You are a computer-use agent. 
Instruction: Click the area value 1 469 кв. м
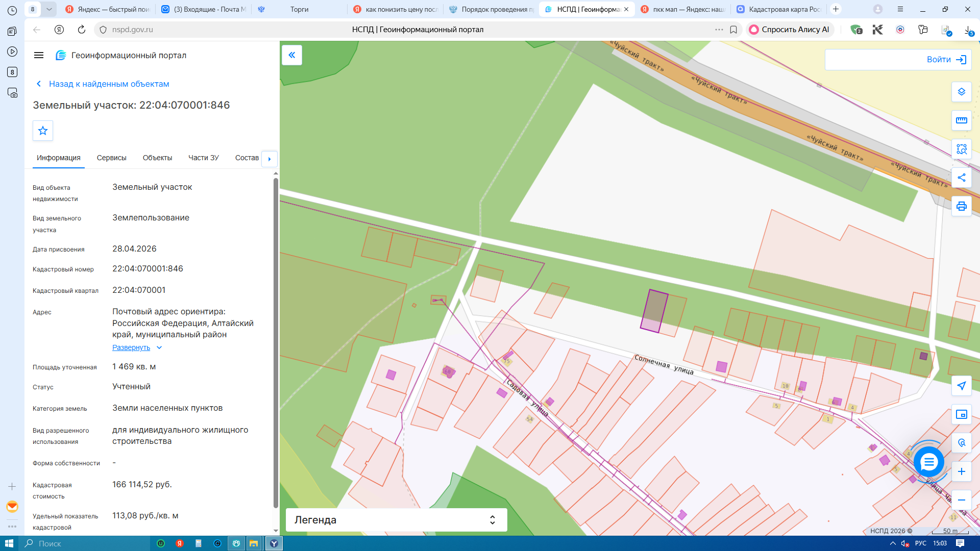point(134,366)
